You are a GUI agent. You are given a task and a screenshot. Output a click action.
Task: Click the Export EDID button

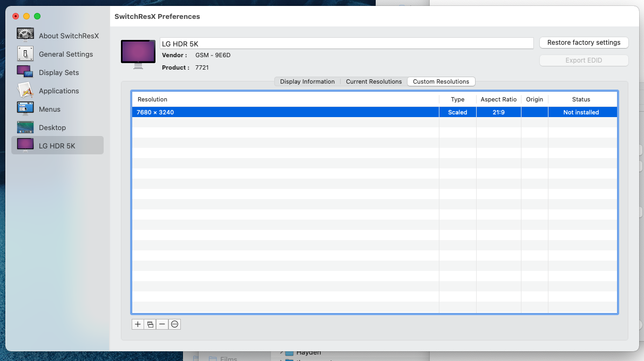584,60
